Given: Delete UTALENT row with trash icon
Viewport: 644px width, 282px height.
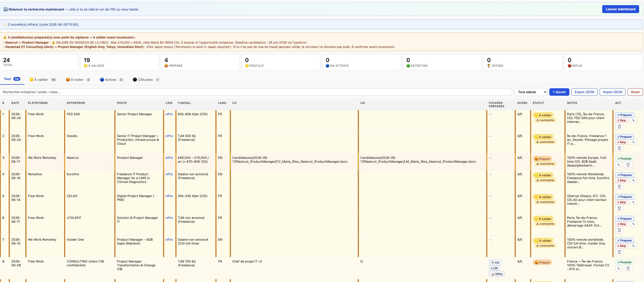Looking at the screenshot, I should 619,230.
